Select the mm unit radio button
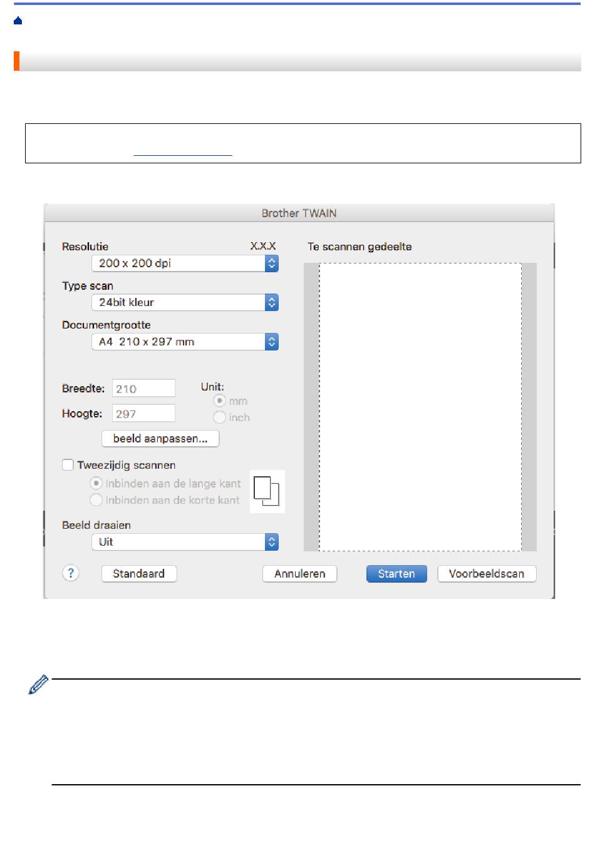Screen dimensions: 595x868 click(x=219, y=401)
